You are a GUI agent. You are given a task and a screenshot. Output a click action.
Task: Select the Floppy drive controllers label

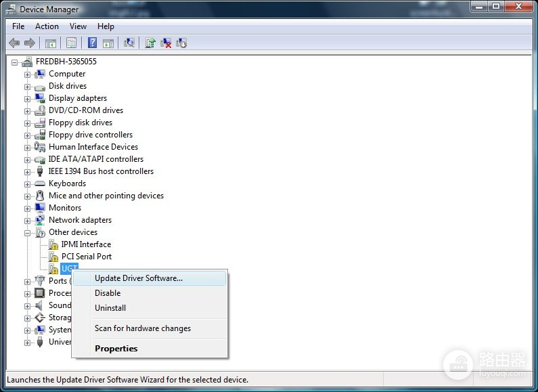(x=91, y=135)
